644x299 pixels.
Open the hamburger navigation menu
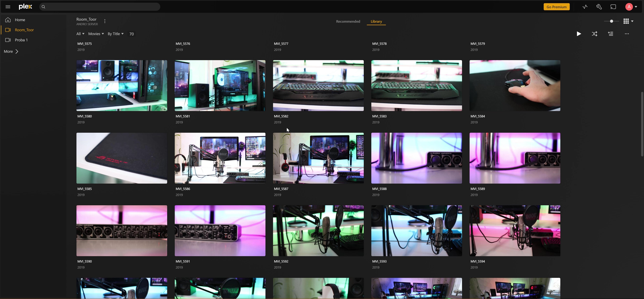[x=8, y=7]
